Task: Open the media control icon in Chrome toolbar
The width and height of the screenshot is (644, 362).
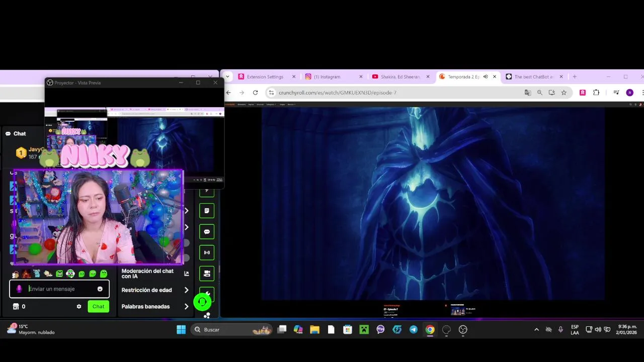Action: (616, 93)
